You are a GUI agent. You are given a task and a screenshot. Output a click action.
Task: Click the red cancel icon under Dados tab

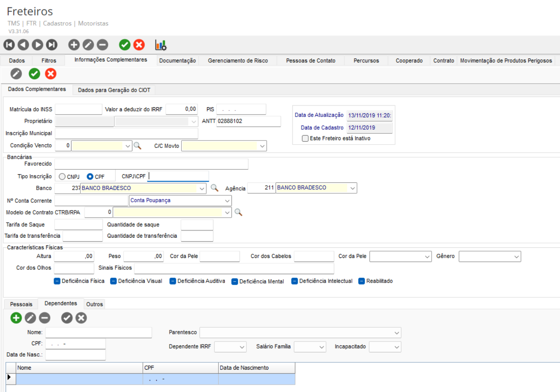click(51, 74)
